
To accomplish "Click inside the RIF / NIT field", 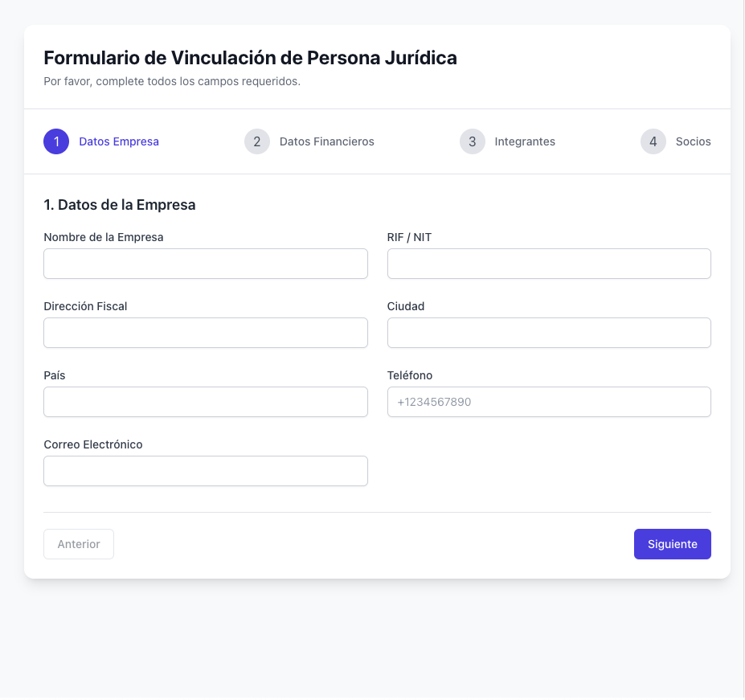I will tap(549, 264).
